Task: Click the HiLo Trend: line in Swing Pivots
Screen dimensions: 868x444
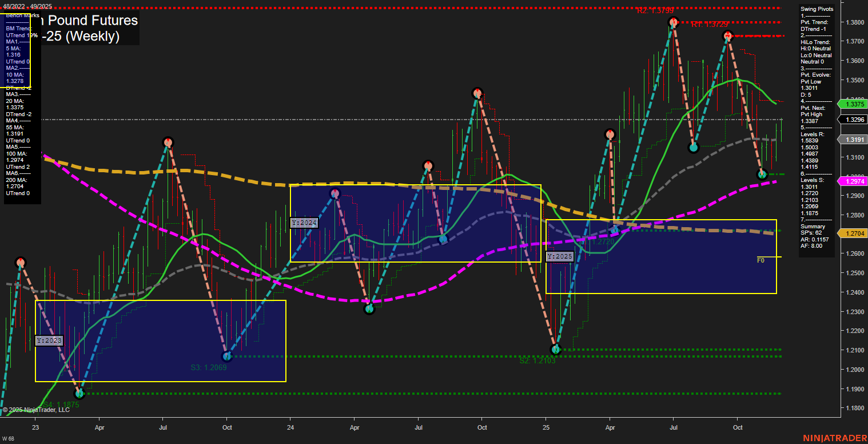Action: (x=815, y=42)
